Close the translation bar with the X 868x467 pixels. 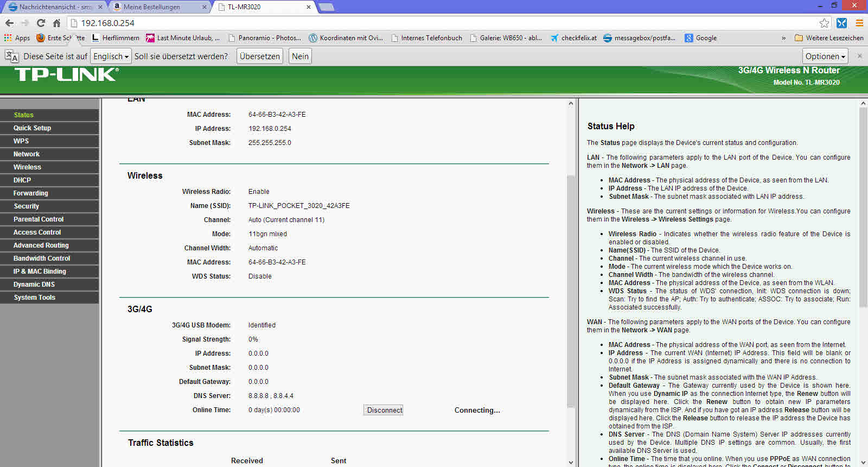click(x=859, y=56)
